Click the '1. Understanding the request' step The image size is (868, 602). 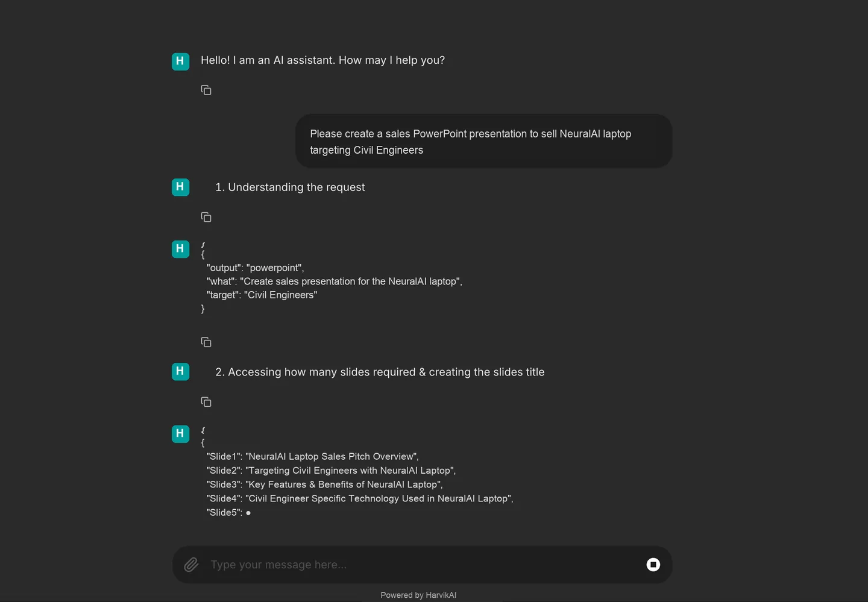point(290,187)
